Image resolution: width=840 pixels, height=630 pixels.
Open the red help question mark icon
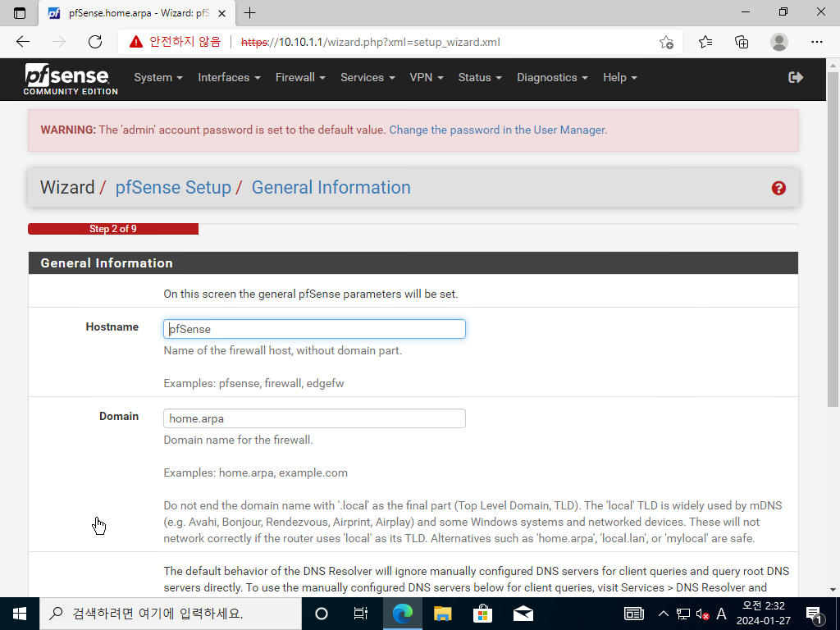coord(778,188)
